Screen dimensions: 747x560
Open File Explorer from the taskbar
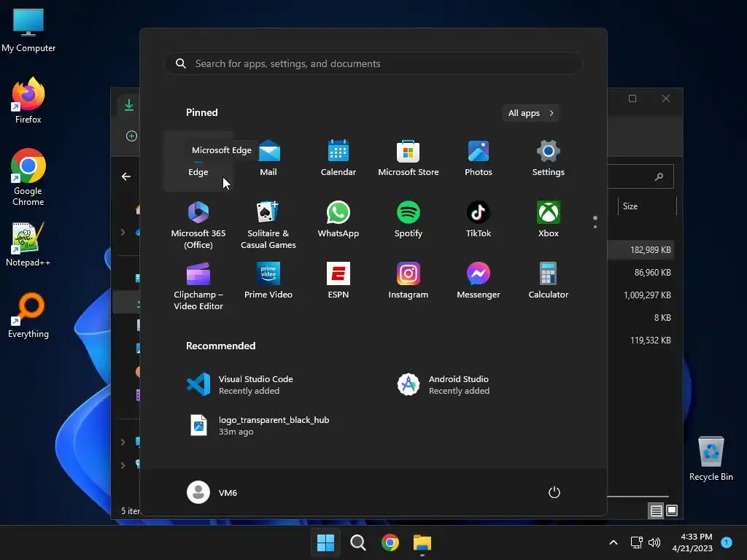click(x=422, y=542)
